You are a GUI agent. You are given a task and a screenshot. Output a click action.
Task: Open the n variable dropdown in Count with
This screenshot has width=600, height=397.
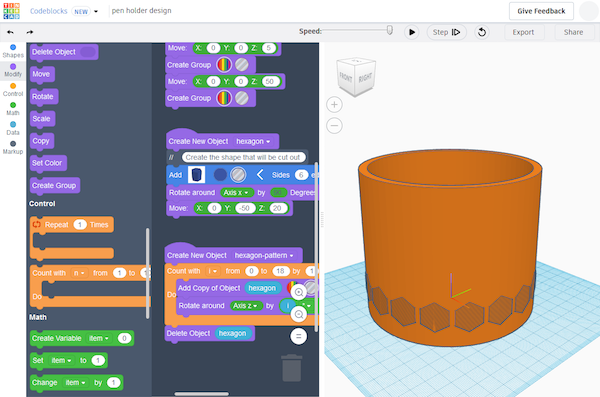79,273
